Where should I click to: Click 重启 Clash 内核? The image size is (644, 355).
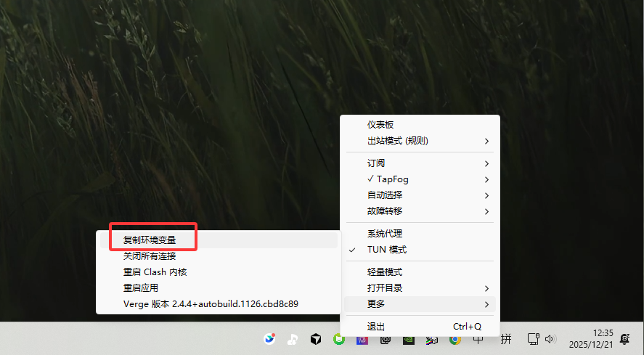point(219,272)
